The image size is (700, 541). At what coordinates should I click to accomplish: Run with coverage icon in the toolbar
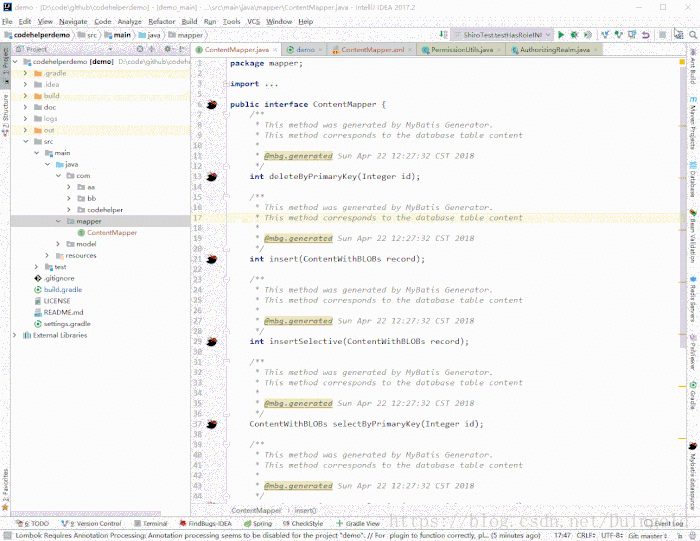[588, 35]
